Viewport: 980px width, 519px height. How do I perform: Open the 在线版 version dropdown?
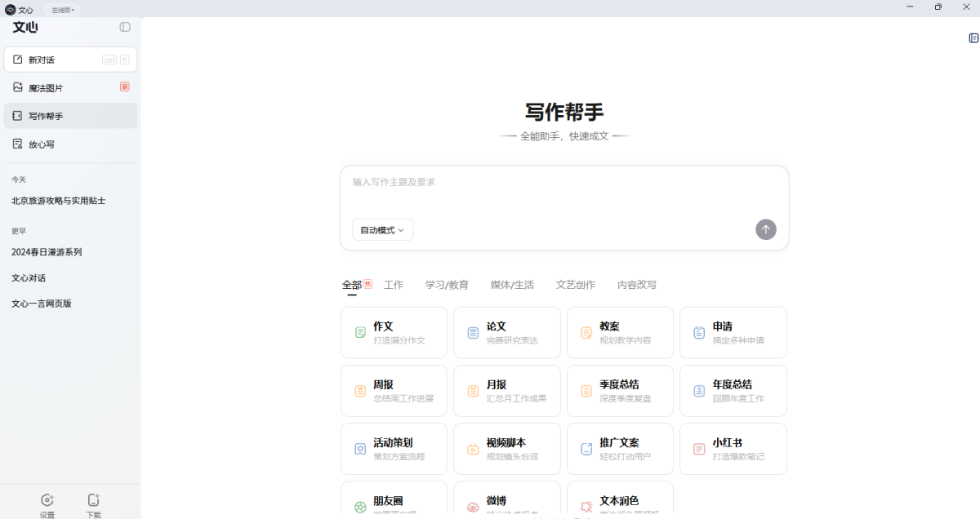(63, 10)
